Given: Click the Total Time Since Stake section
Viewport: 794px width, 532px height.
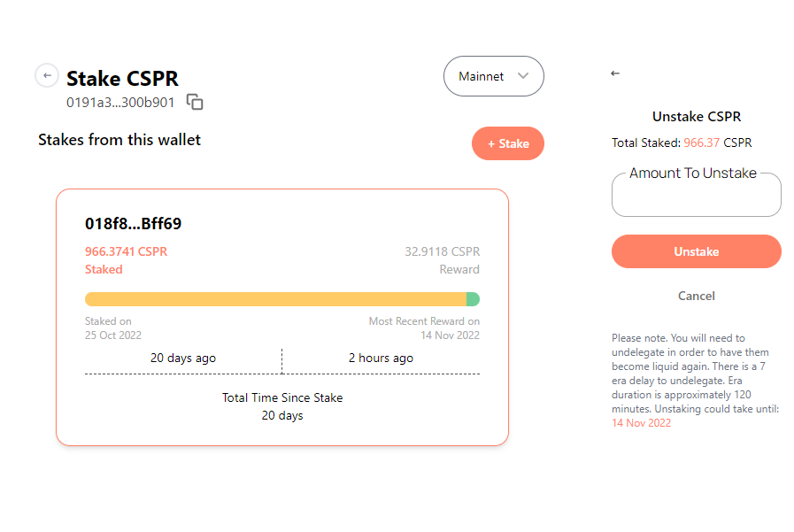Looking at the screenshot, I should pos(282,406).
